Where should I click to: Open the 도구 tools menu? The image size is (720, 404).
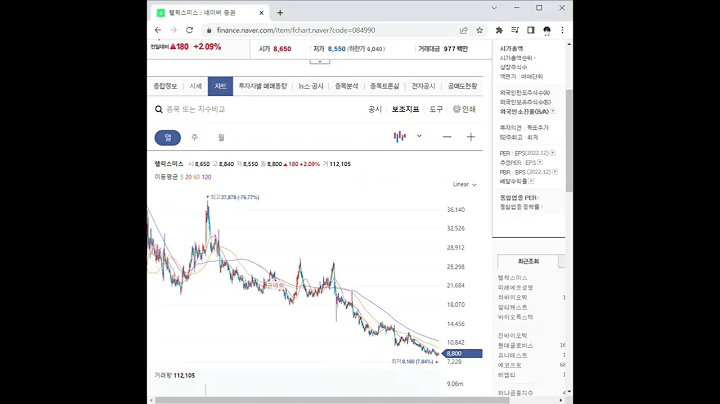[436, 109]
